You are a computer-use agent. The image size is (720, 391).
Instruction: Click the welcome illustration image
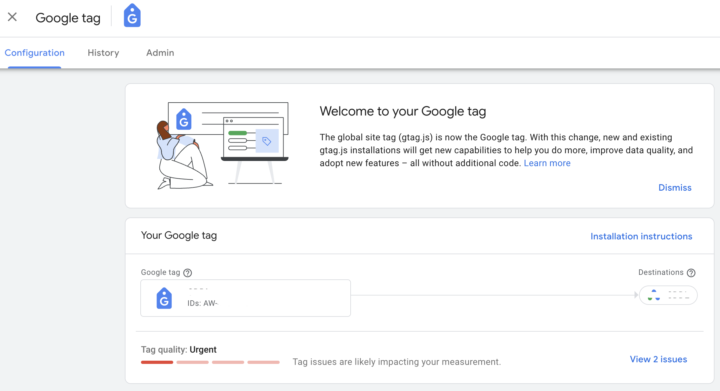[222, 145]
